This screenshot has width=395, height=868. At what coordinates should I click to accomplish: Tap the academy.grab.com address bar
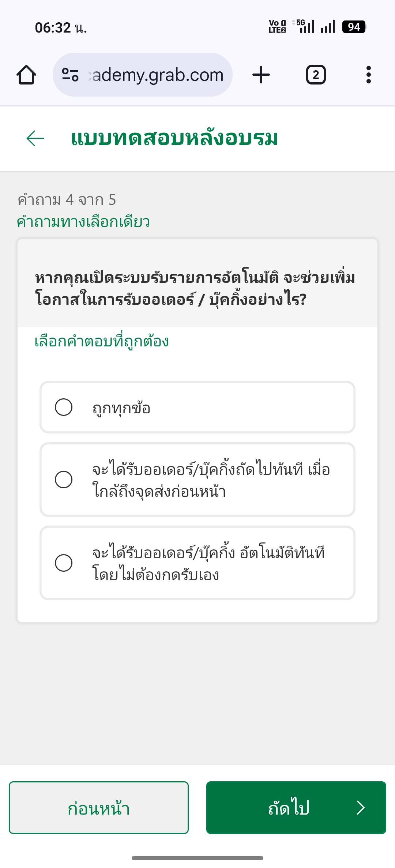(143, 75)
